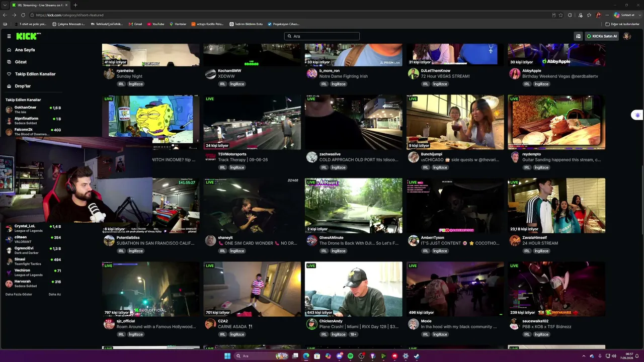Show hidden system tray icons
This screenshot has height=362, width=644.
(584, 356)
